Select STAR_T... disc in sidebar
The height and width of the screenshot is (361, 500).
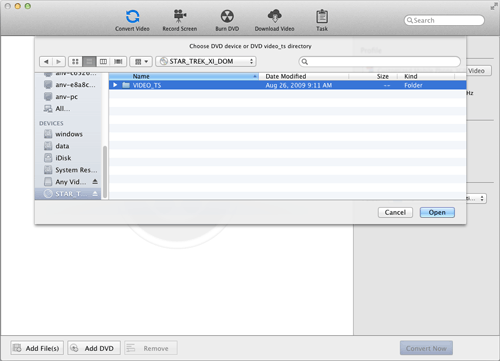[x=68, y=194]
